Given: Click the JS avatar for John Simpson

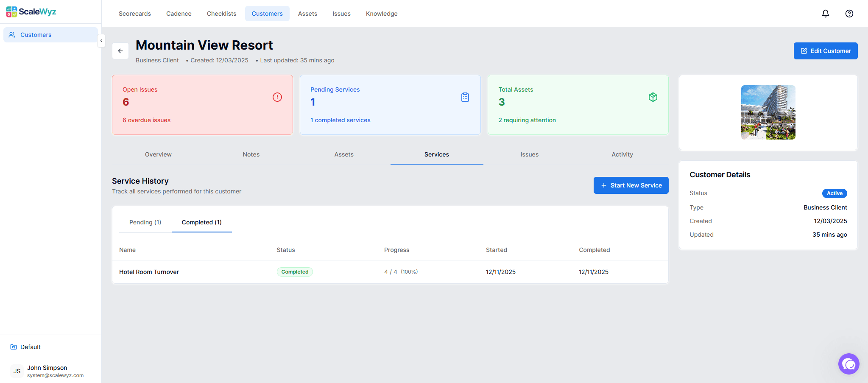Looking at the screenshot, I should coord(17,371).
